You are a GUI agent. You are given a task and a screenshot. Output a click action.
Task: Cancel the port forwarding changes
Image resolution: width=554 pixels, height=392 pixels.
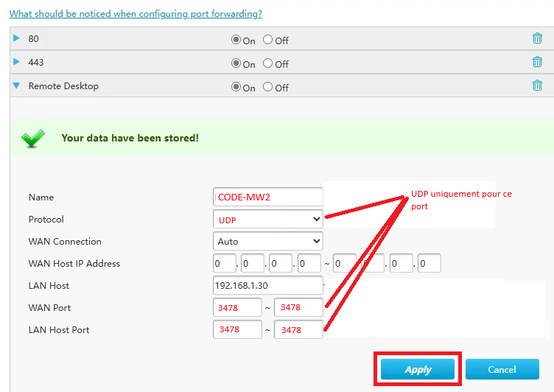502,369
